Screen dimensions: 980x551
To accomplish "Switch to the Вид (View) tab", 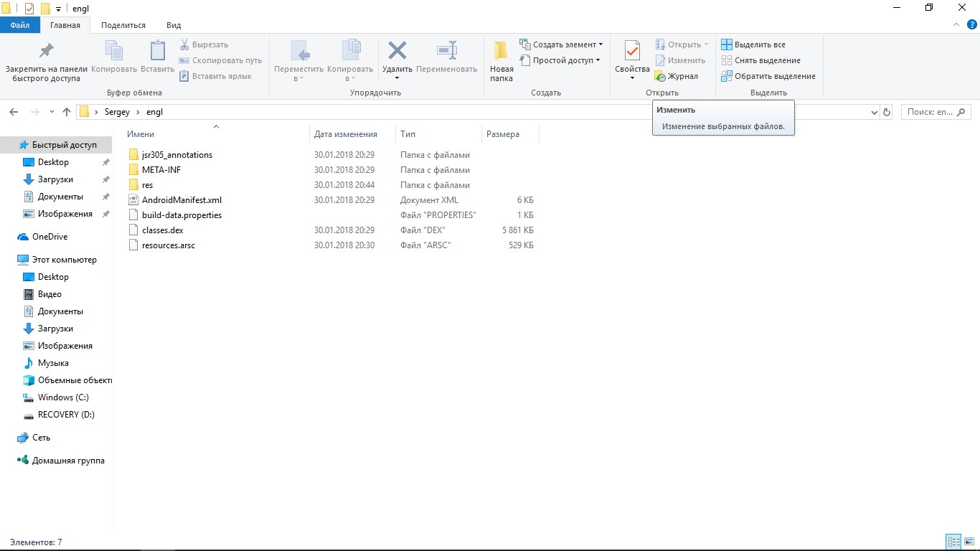I will coord(174,25).
